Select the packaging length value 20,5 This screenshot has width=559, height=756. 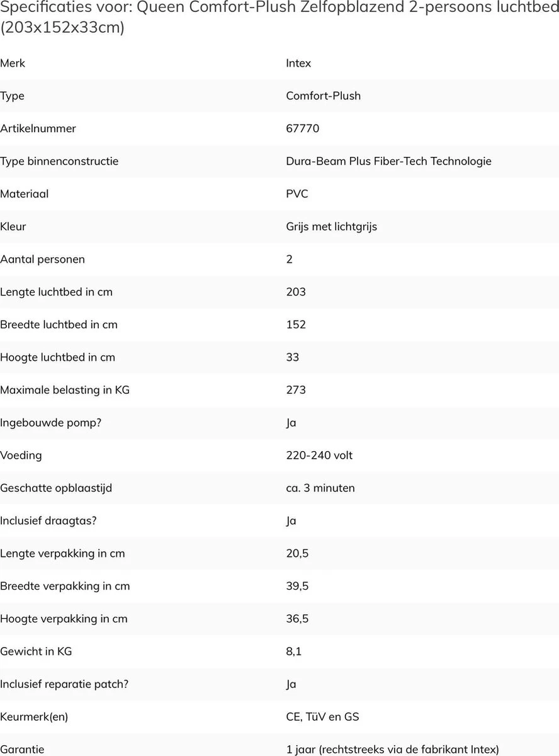[297, 554]
